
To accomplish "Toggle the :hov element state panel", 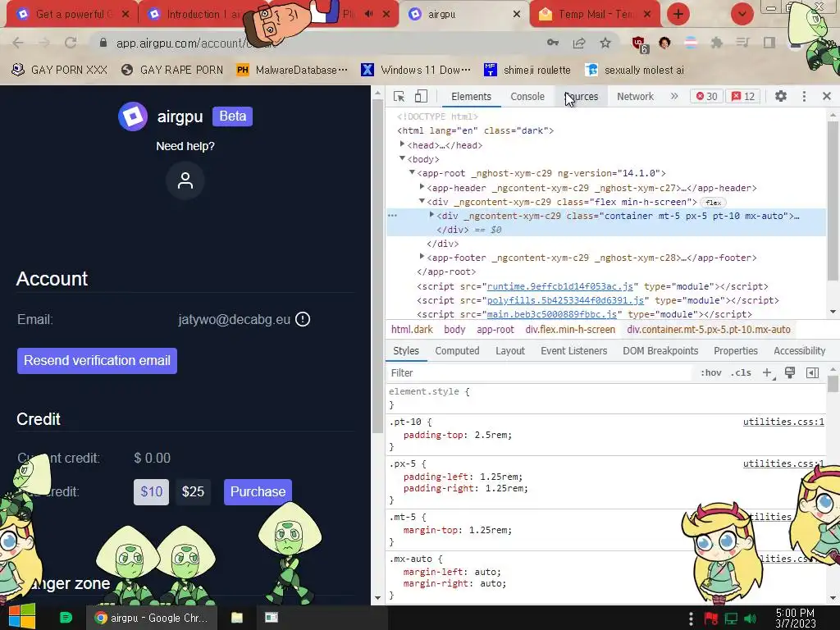I will (x=711, y=373).
